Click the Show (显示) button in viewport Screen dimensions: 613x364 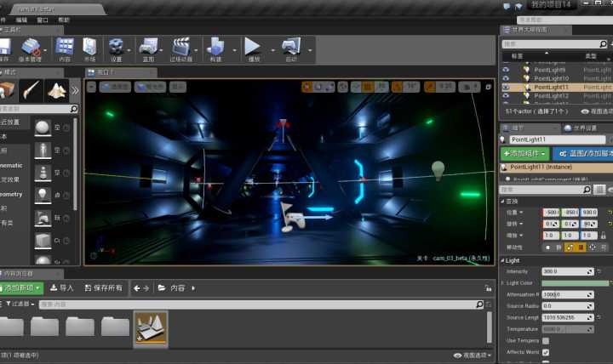click(178, 87)
